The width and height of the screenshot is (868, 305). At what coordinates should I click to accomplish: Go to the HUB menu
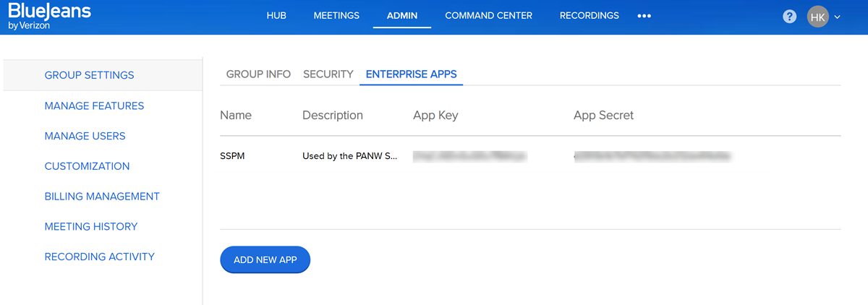pos(277,16)
